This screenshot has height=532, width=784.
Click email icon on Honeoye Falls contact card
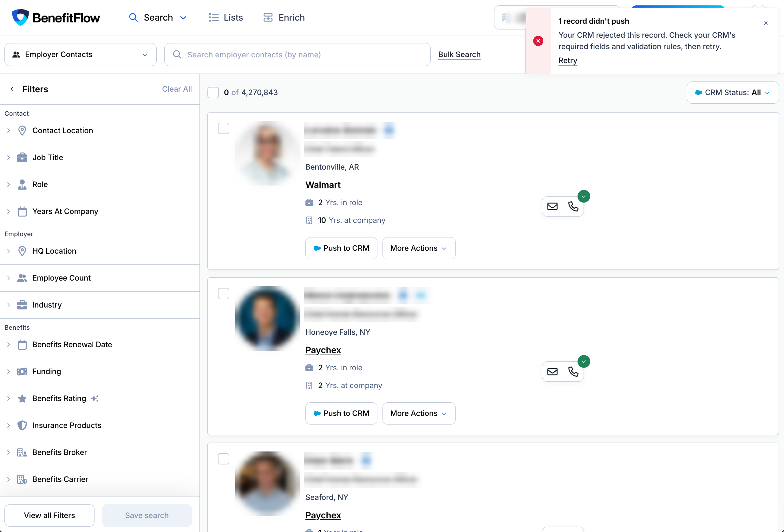point(552,372)
